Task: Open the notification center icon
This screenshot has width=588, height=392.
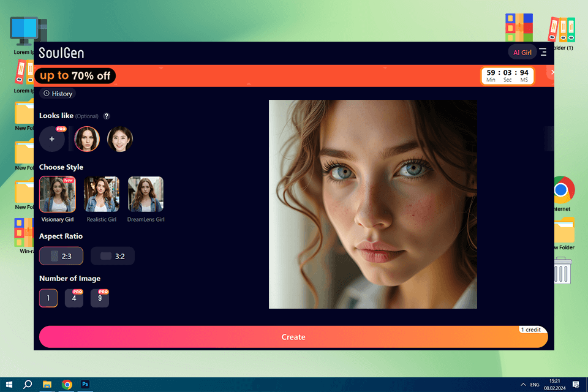Action: [x=576, y=385]
